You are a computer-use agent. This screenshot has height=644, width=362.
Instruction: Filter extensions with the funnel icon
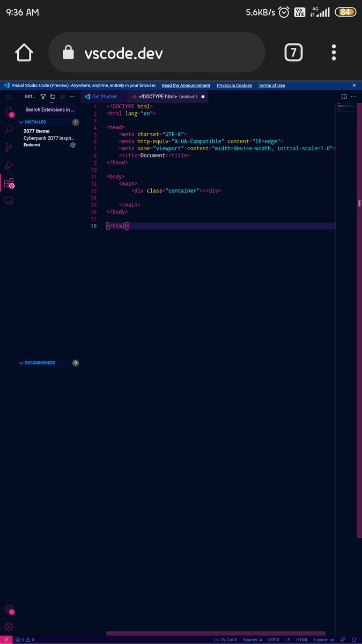[43, 97]
